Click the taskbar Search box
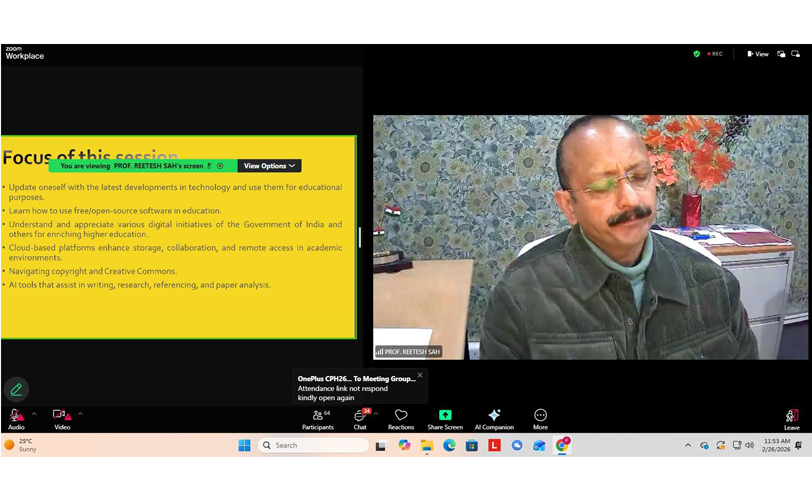 click(313, 445)
